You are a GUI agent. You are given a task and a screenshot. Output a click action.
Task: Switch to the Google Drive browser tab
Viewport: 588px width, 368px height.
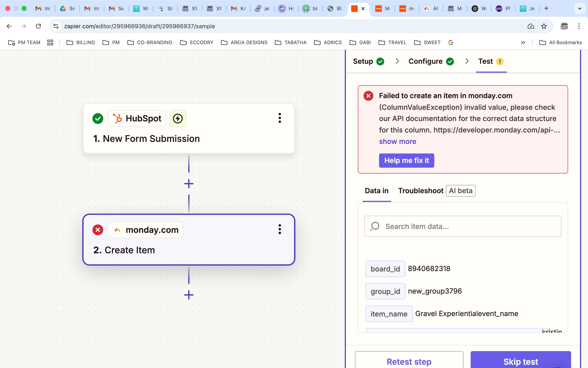coord(67,9)
